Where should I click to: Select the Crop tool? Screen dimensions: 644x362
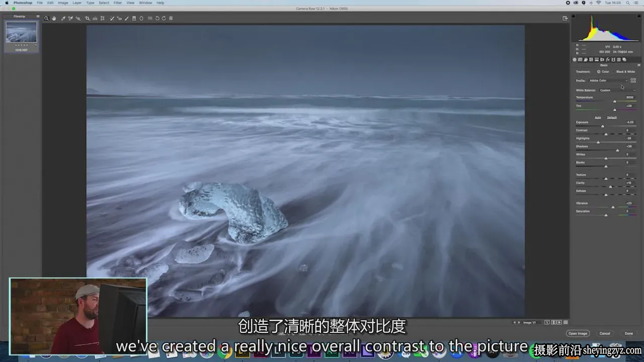(87, 18)
